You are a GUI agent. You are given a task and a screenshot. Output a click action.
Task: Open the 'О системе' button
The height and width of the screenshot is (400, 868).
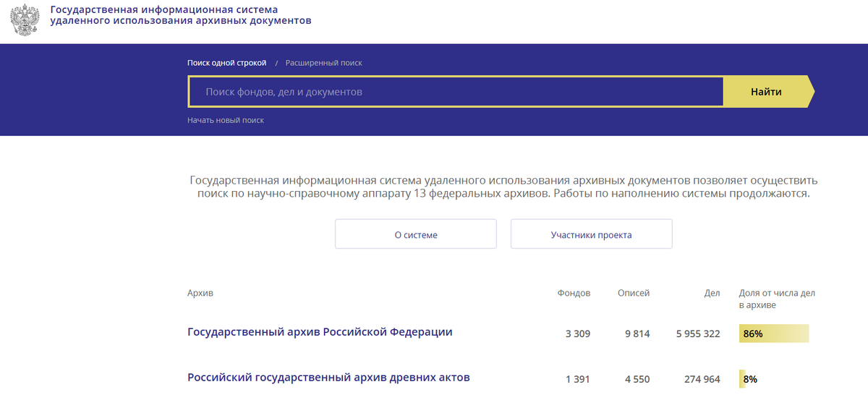[416, 234]
